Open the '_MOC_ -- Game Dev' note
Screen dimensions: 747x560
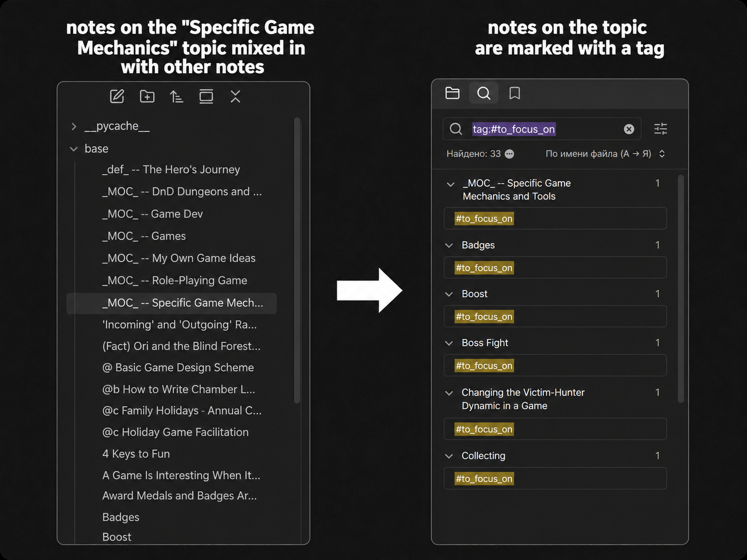pyautogui.click(x=153, y=214)
